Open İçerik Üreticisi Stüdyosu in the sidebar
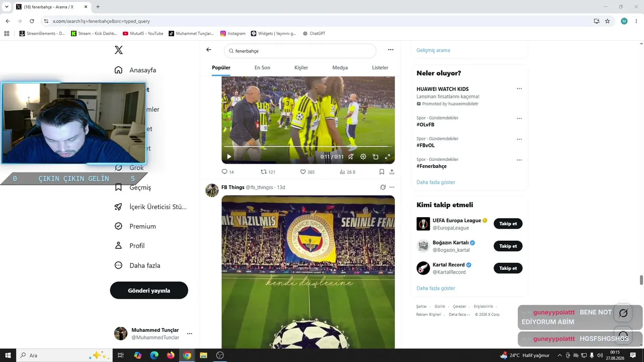 point(151,207)
